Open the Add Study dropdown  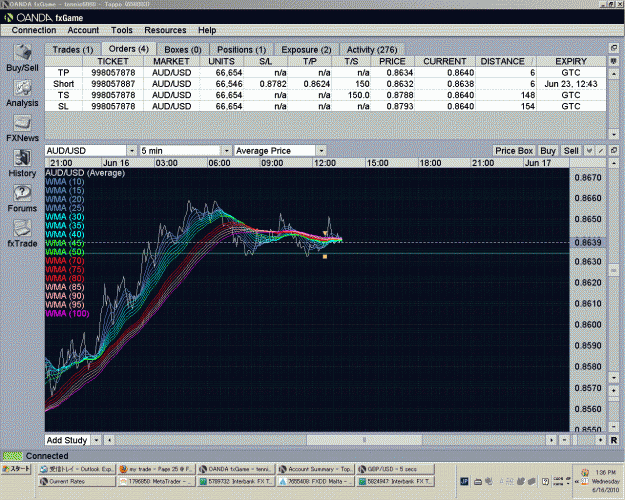click(96, 440)
